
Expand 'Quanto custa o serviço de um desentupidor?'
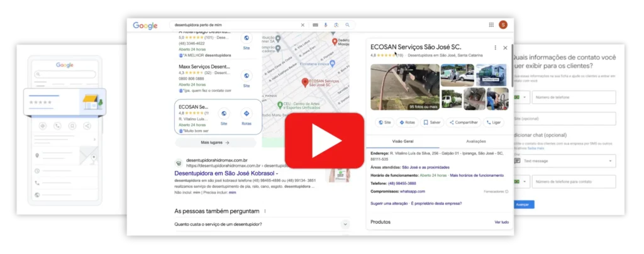[262, 224]
